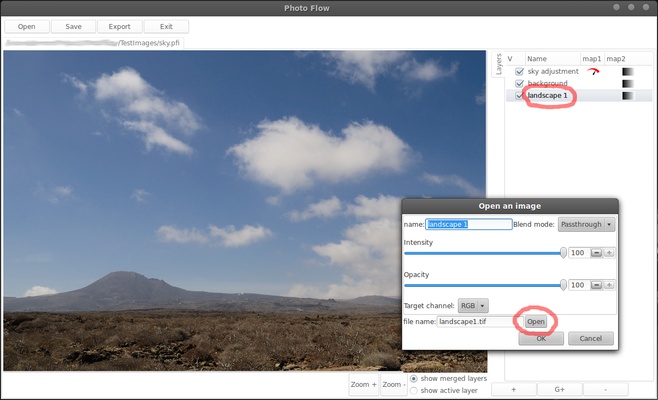658x400 pixels.
Task: Click map2 gradient icon of sky adjustment
Action: point(627,72)
